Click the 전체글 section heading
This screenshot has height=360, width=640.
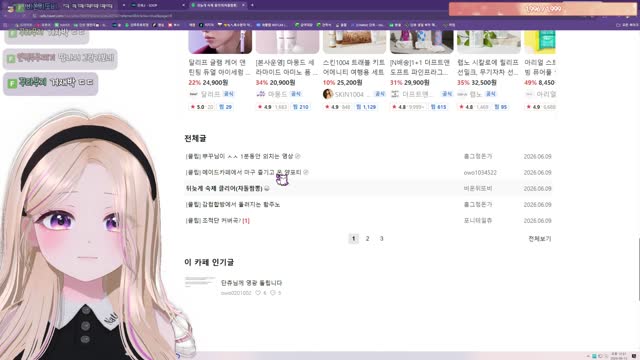pyautogui.click(x=195, y=138)
